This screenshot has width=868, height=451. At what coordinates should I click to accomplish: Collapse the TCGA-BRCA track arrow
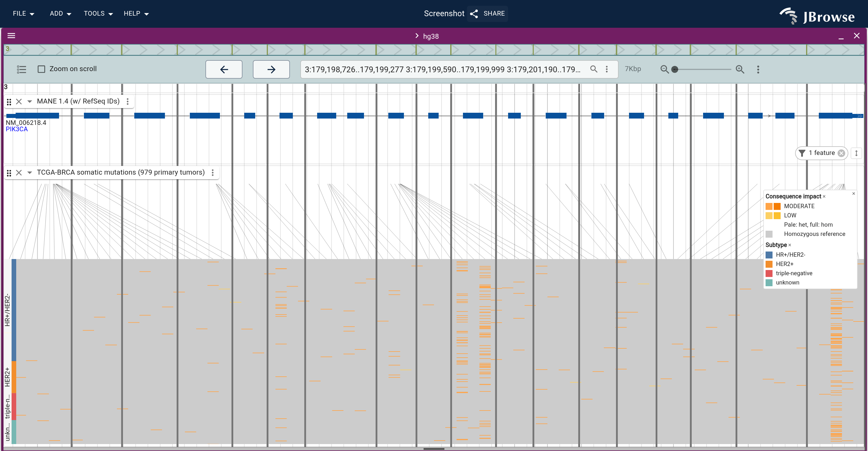coord(30,173)
